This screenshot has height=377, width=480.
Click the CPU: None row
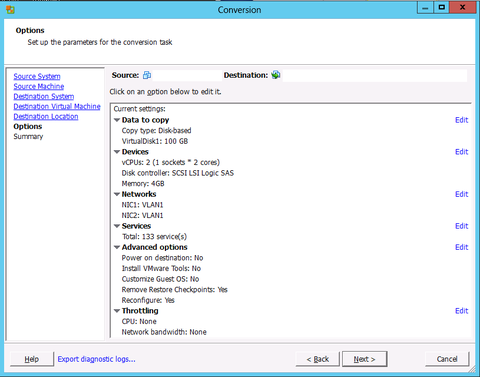tap(139, 322)
